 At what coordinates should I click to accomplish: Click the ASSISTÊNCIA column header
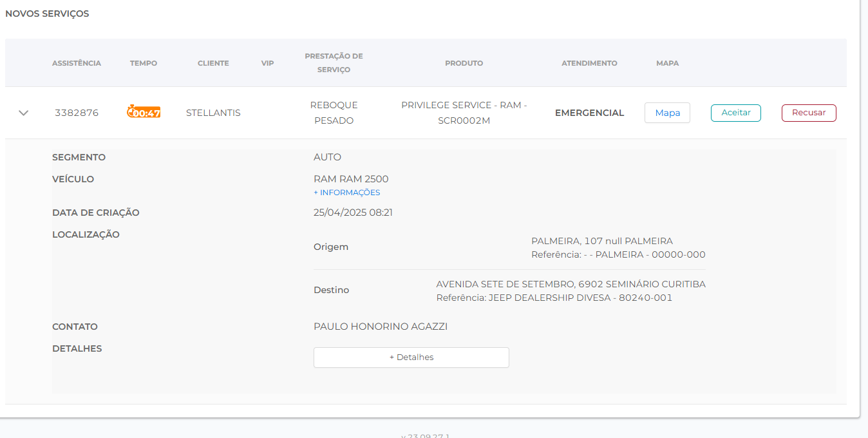point(77,63)
